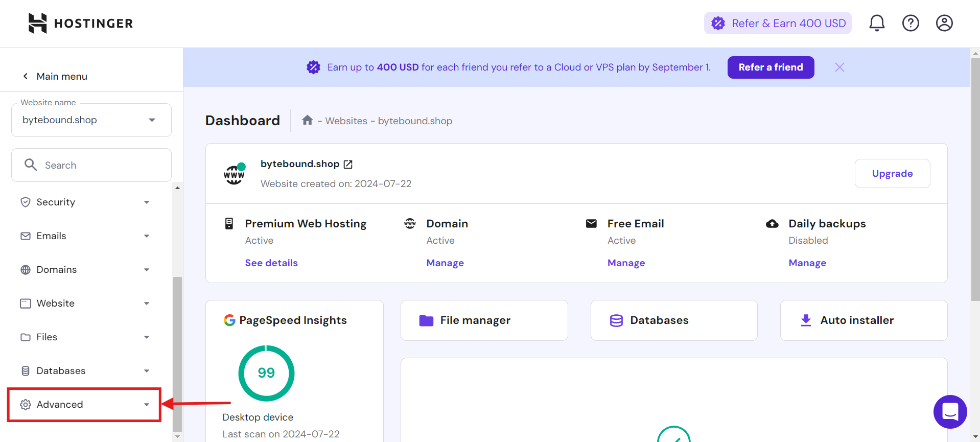Open the user account profile icon
This screenshot has height=442, width=980.
(944, 23)
